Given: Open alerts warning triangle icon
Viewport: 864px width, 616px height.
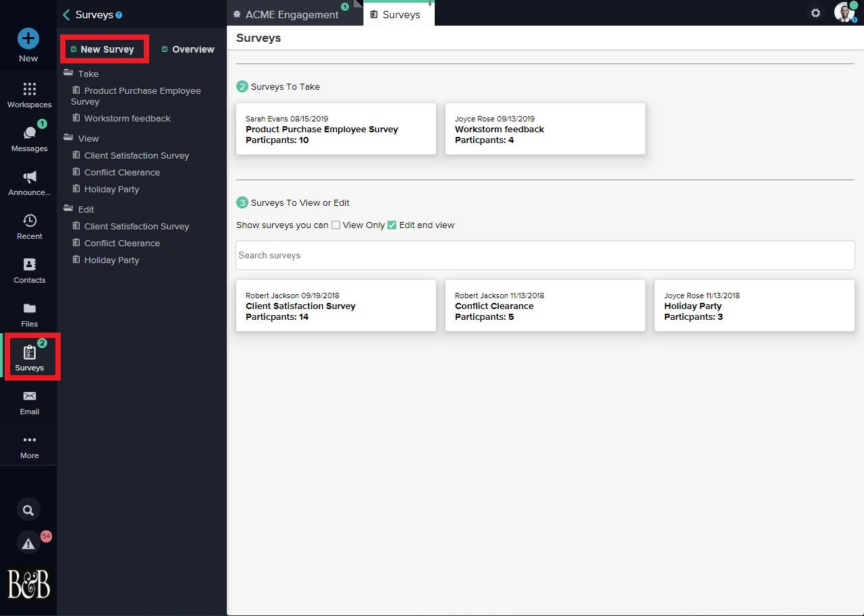Looking at the screenshot, I should 28,543.
